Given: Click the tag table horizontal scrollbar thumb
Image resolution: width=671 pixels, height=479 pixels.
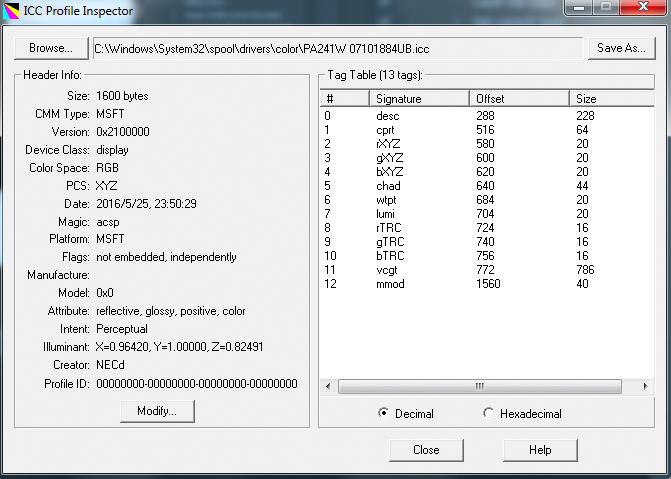Looking at the screenshot, I should coord(480,386).
